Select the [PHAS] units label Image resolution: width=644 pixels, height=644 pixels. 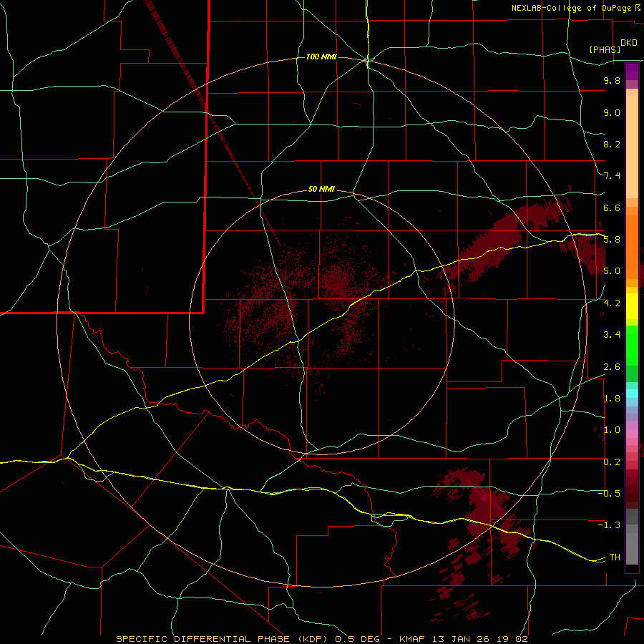[x=605, y=49]
